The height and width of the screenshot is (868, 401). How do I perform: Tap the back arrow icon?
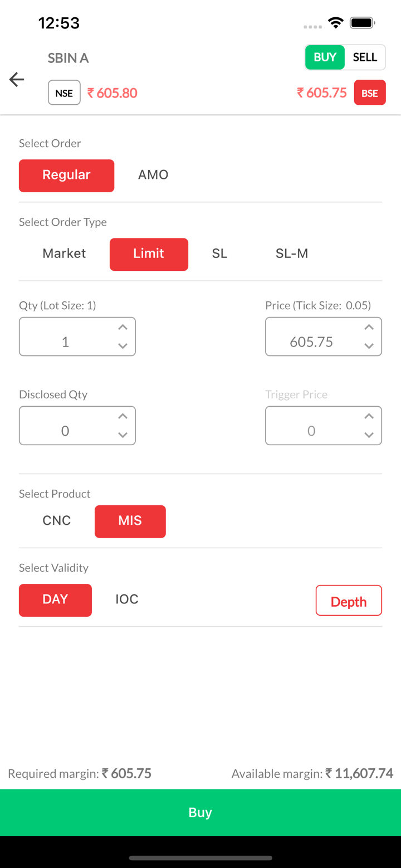[x=17, y=80]
